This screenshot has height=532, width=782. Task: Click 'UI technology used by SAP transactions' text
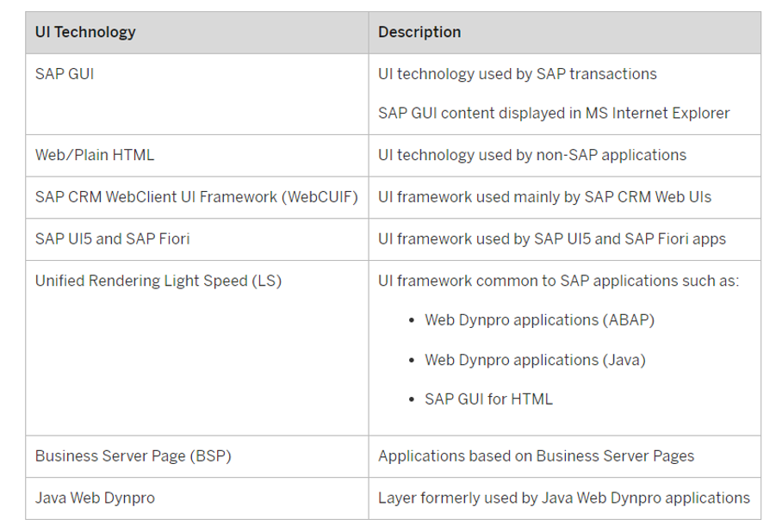(x=518, y=74)
